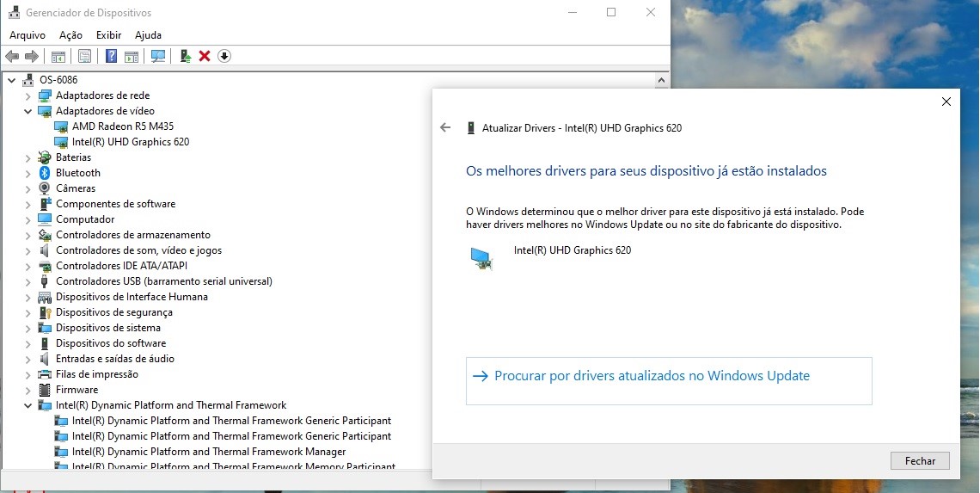The width and height of the screenshot is (980, 493).
Task: Expand the Câmeras category
Action: point(28,188)
